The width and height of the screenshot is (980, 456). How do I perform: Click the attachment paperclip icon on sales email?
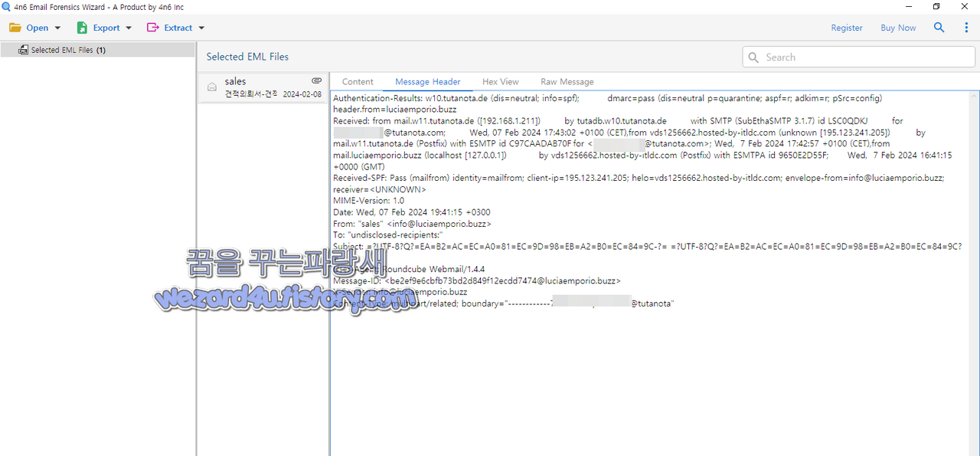(316, 80)
